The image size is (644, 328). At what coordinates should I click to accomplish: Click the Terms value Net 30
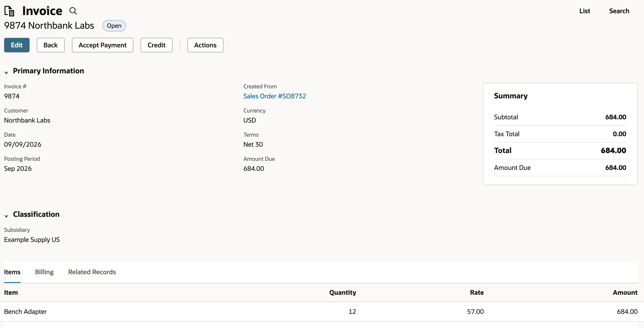point(253,144)
